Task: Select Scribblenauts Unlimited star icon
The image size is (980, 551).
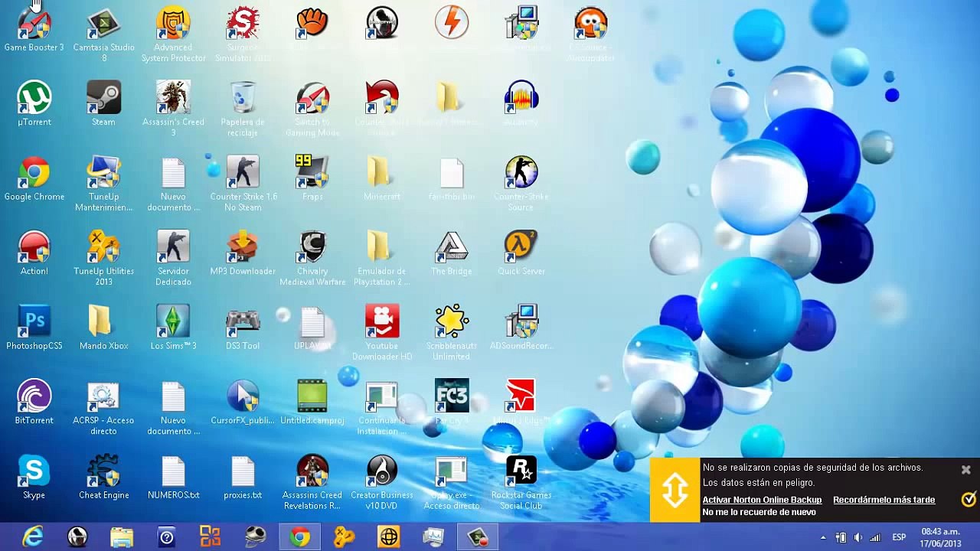Action: pyautogui.click(x=452, y=333)
